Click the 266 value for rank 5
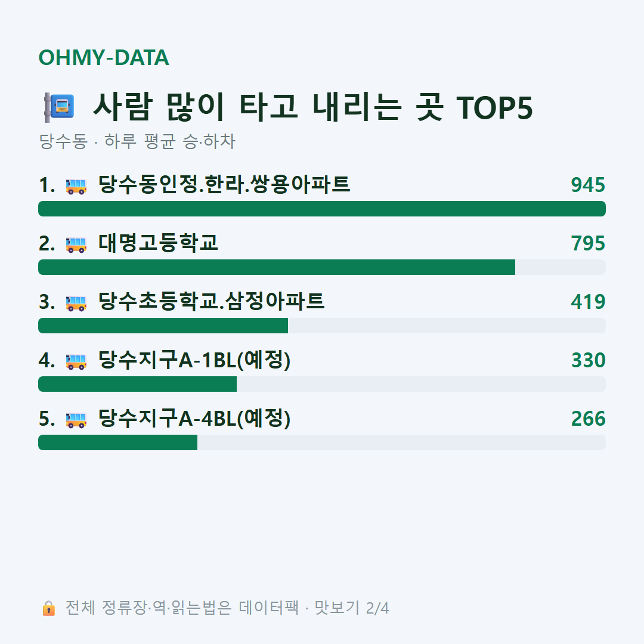Viewport: 644px width, 644px height. [588, 419]
